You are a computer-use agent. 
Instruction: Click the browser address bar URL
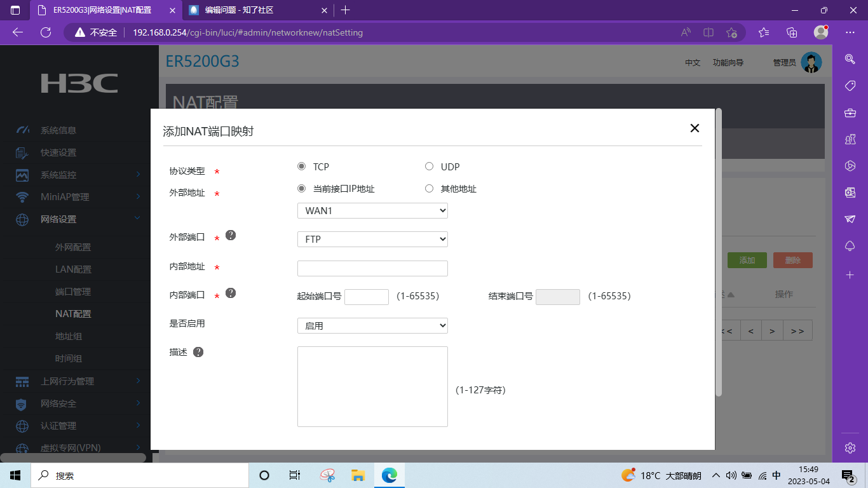tap(248, 32)
